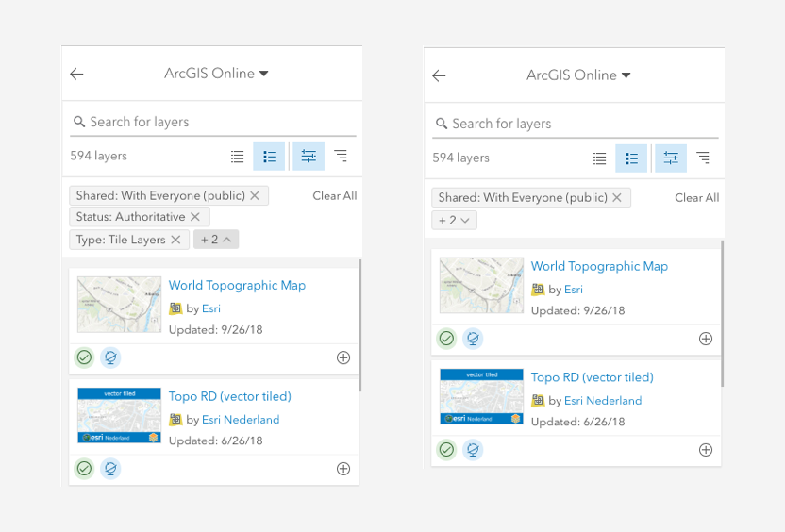Open ArcGIS Online source menu in right panel
Screen dimensions: 785x532
point(577,75)
